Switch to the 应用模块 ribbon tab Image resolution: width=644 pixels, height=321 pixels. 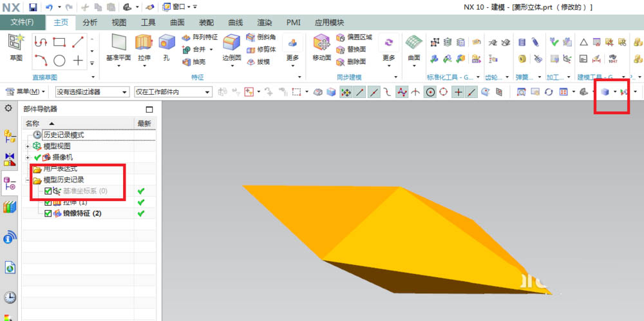(329, 23)
